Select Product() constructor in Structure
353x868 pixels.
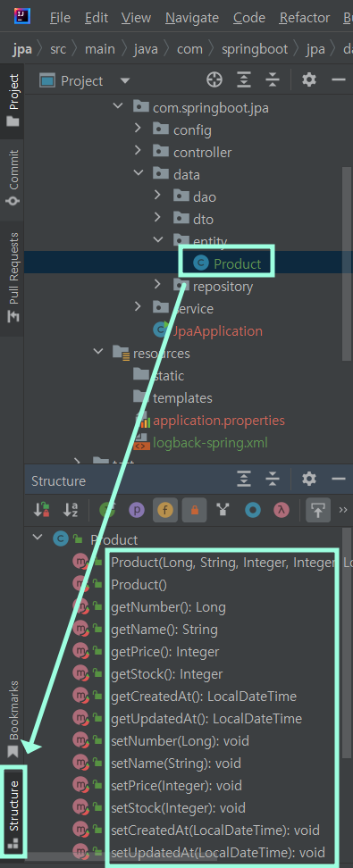coord(139,585)
